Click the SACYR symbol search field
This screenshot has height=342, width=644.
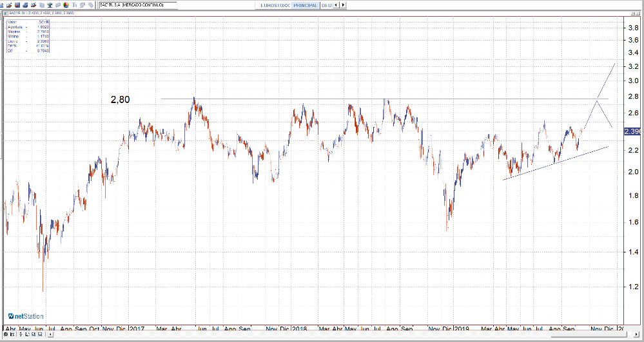coord(137,5)
